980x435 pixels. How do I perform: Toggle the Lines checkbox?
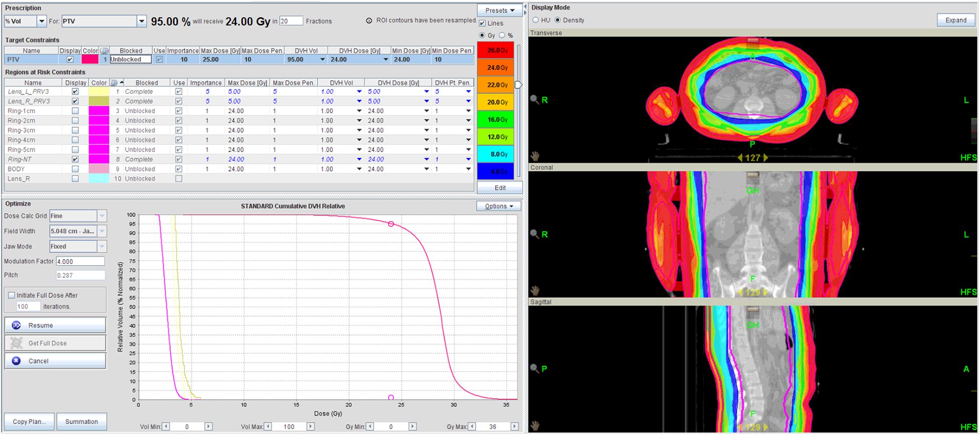[482, 23]
